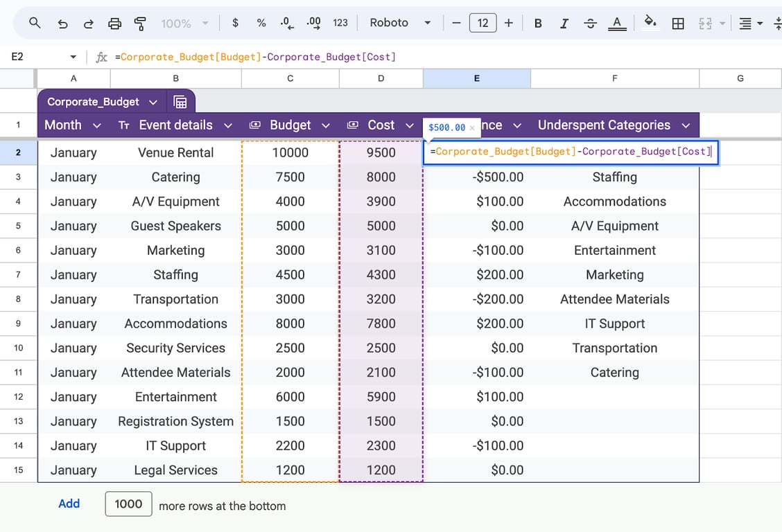Expand horizontal align dropdown arrow
Image resolution: width=782 pixels, height=532 pixels.
click(760, 24)
